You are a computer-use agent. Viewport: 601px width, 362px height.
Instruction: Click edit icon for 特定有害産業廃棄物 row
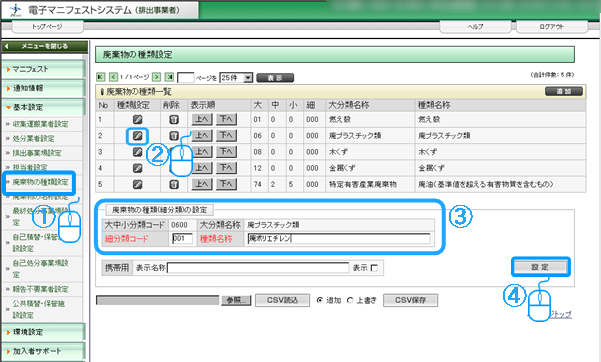(x=138, y=184)
